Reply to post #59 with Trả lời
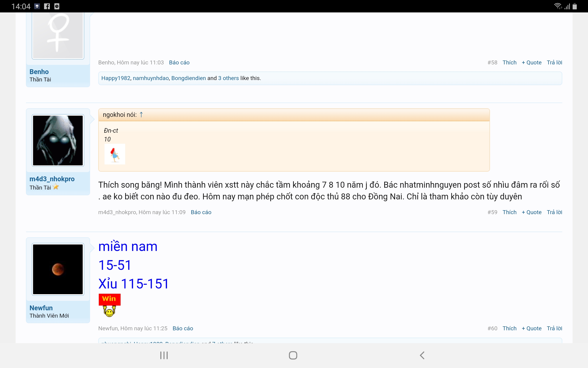This screenshot has width=588, height=368. (554, 212)
